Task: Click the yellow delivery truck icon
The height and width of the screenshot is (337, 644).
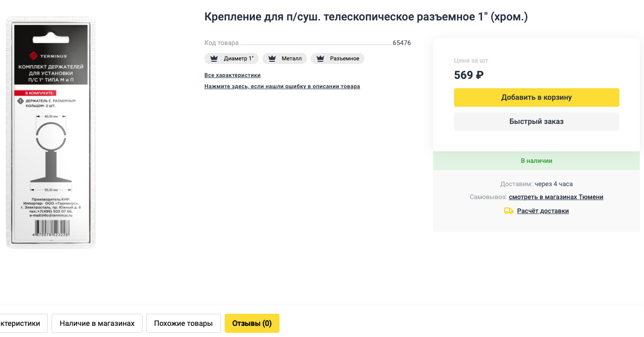Action: pyautogui.click(x=509, y=211)
